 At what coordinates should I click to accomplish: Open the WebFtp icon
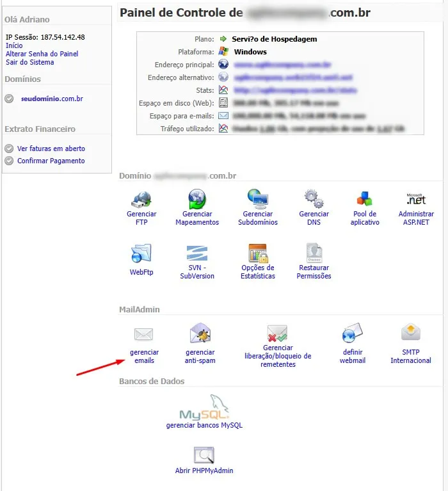pyautogui.click(x=141, y=254)
